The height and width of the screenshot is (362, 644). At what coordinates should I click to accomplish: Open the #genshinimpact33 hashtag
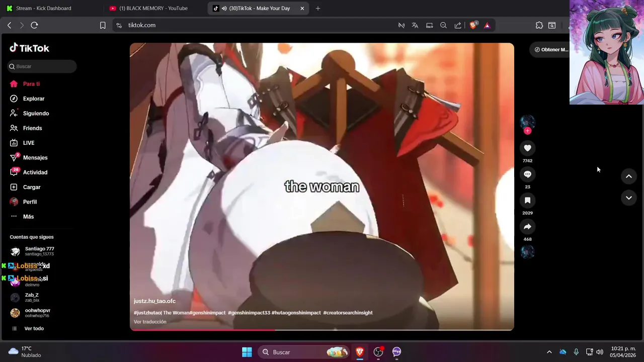pos(249,313)
